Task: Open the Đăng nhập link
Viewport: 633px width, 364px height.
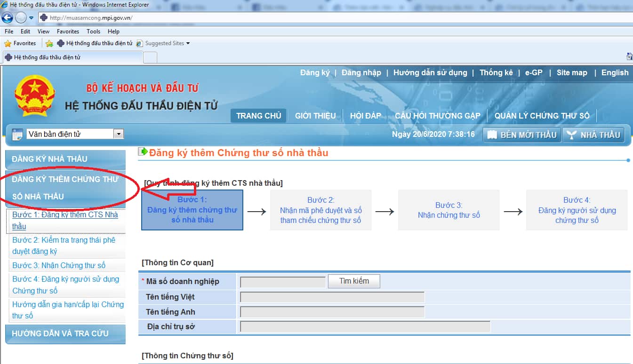Action: (361, 72)
